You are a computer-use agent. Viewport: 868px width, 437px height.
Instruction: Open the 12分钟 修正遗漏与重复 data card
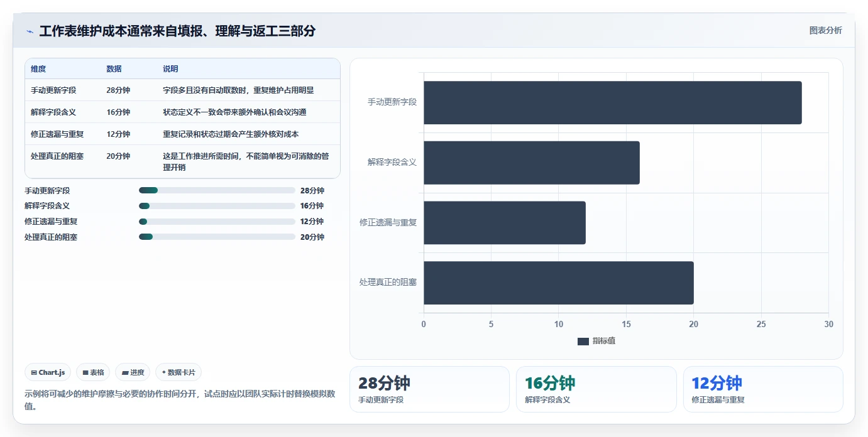763,389
